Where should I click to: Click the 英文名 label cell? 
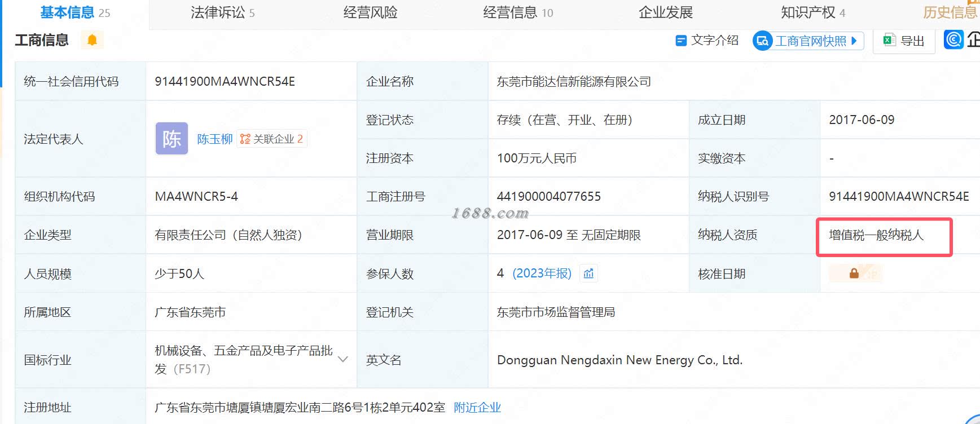tap(423, 360)
